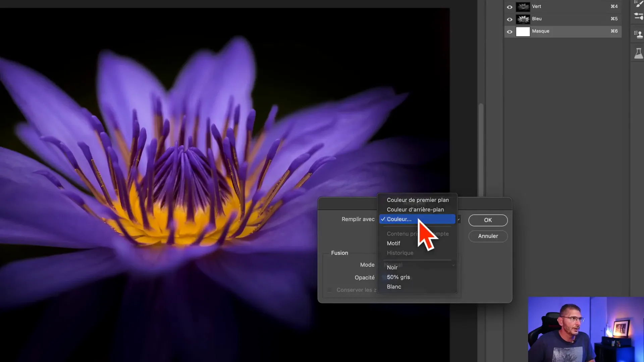Toggle visibility of the Masque channel
644x362 pixels.
509,32
